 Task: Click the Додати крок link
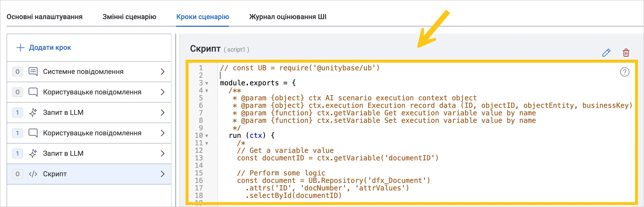[50, 48]
